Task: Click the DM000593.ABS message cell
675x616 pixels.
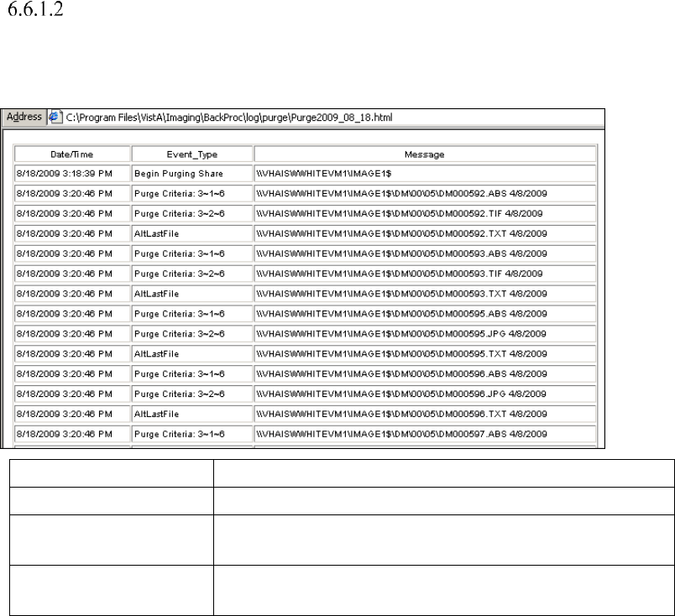Action: 425,253
